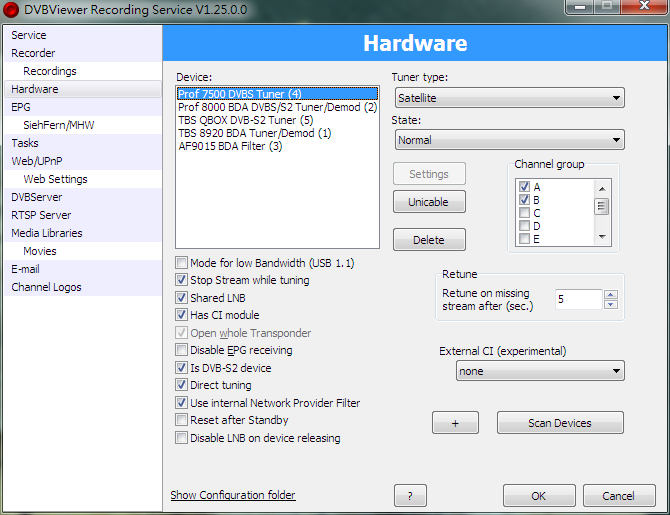Open the Channel Logos page
This screenshot has width=670, height=515.
tap(83, 287)
